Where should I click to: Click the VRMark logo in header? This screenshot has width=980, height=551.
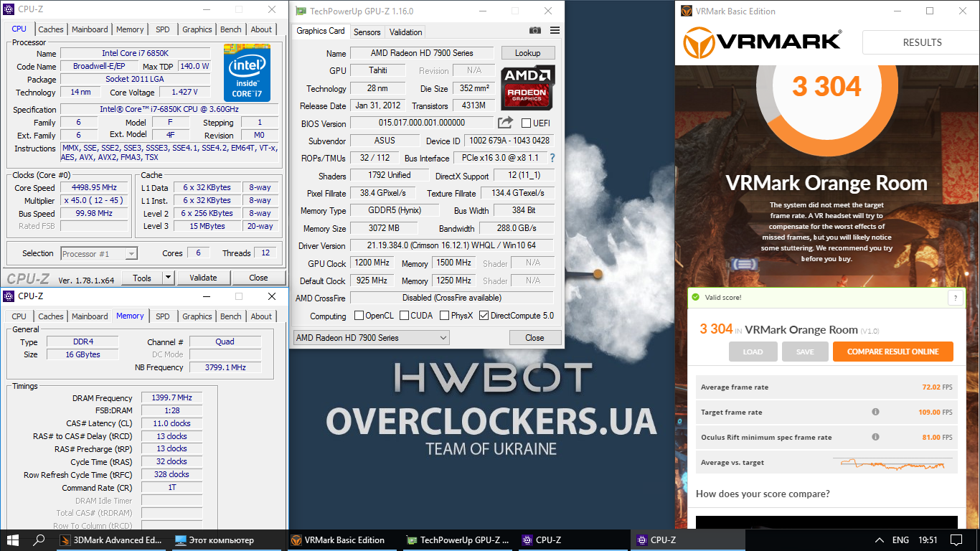[x=763, y=42]
